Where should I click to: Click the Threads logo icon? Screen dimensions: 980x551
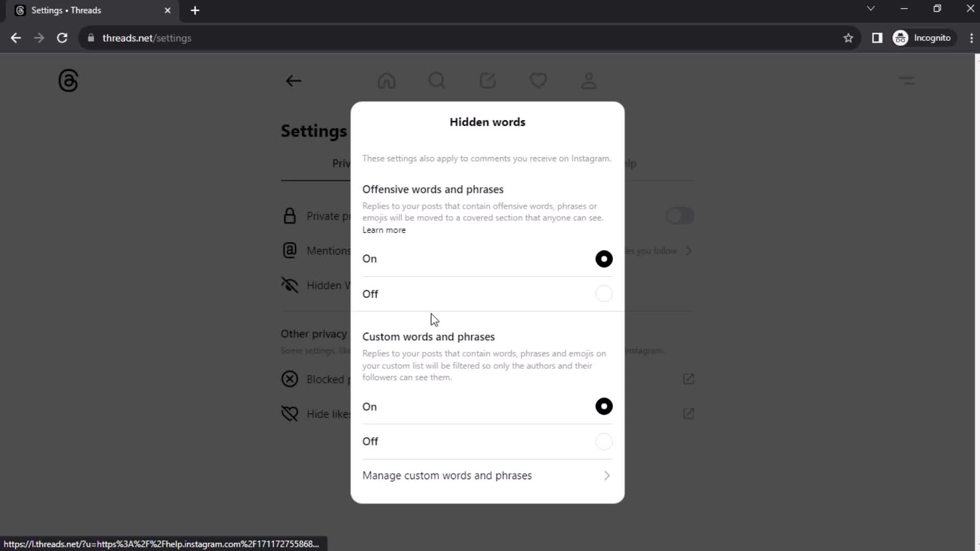(x=68, y=80)
